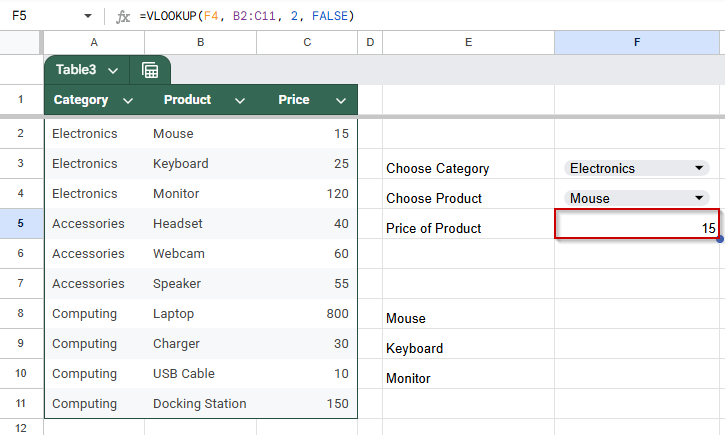Select the Docking Station product cell

(x=200, y=404)
